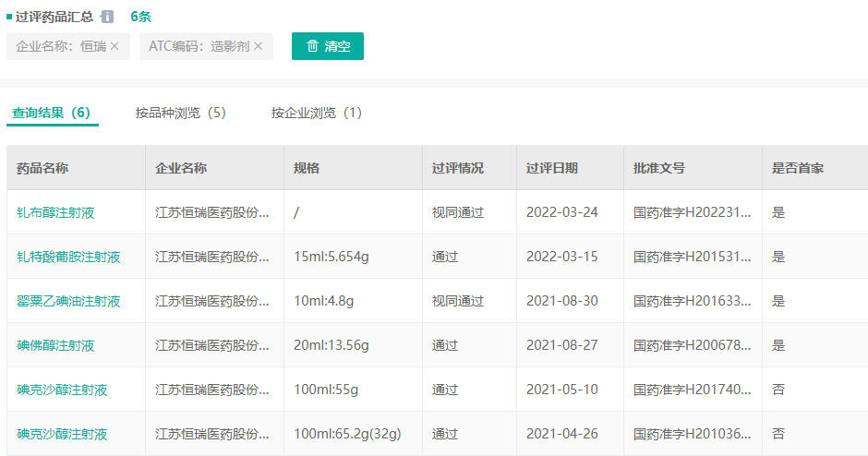Open the 碘克沙醇注射液 100ml:55g row link
The height and width of the screenshot is (456, 868).
62,390
